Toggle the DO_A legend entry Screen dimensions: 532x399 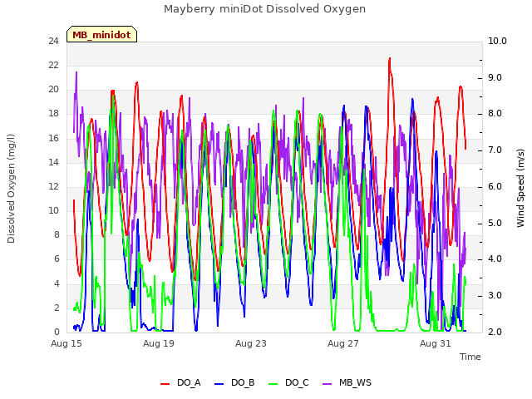[x=180, y=382]
